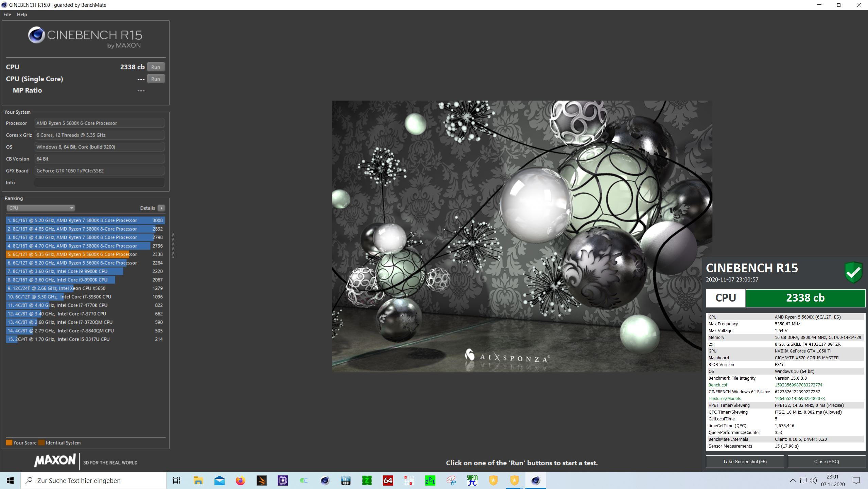The width and height of the screenshot is (868, 489).
Task: Show hidden system tray icons
Action: point(793,481)
